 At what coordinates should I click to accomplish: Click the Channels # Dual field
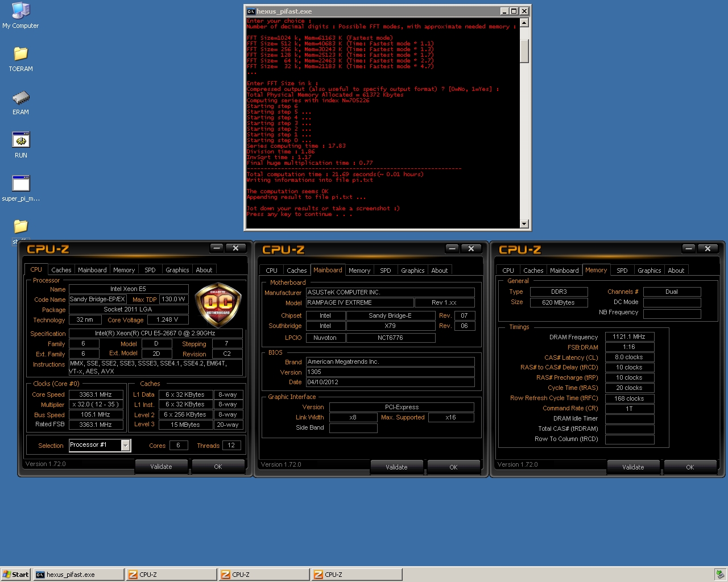pos(672,292)
